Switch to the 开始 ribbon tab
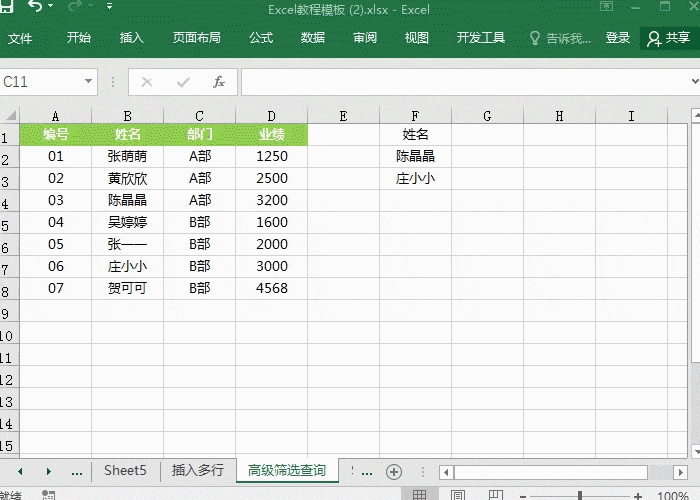The width and height of the screenshot is (700, 500). (79, 38)
